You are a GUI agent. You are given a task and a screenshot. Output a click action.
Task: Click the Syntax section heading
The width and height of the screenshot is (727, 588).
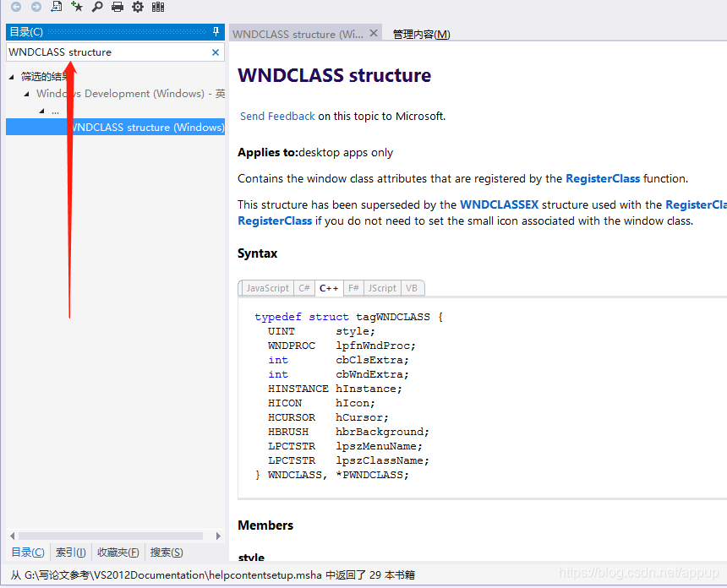pos(257,253)
